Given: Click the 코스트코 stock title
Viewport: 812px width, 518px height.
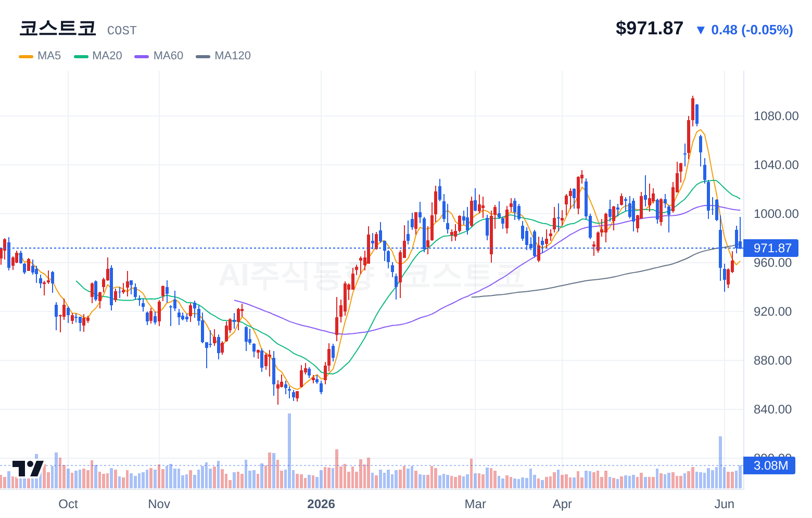Looking at the screenshot, I should click(58, 28).
